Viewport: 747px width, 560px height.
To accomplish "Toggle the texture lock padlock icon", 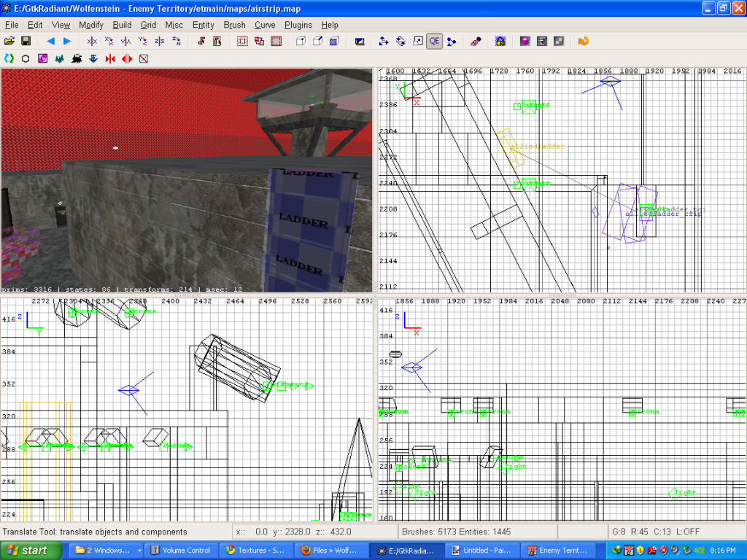I will [500, 41].
